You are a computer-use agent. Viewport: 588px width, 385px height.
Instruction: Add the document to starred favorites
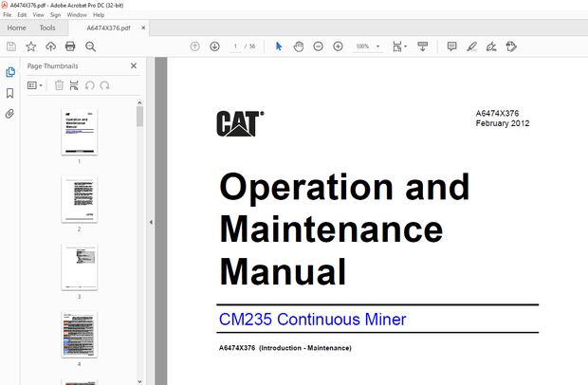pos(30,46)
